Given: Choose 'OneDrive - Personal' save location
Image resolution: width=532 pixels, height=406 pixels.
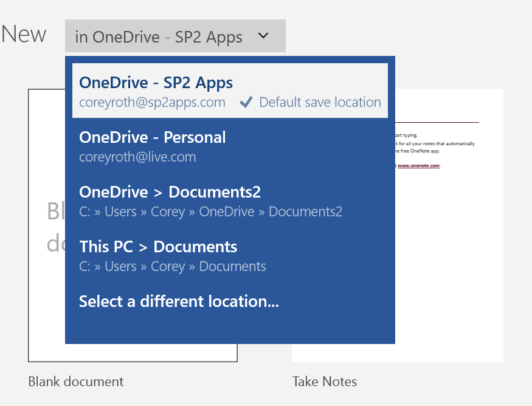Looking at the screenshot, I should tap(230, 146).
